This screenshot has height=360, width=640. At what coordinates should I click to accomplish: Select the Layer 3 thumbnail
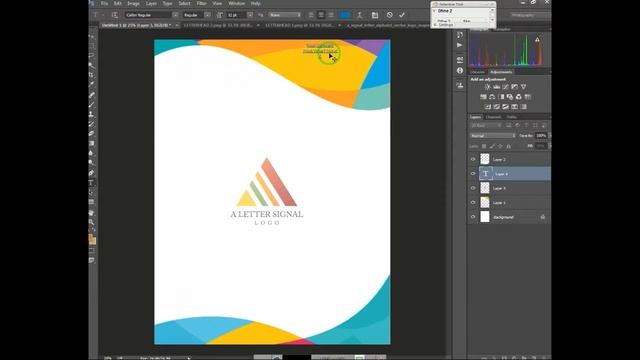(484, 188)
